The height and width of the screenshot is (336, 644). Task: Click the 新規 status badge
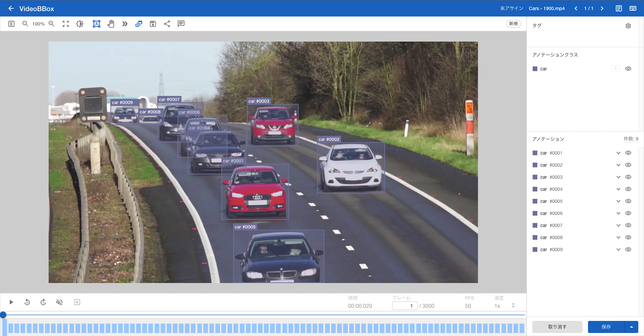(x=514, y=24)
